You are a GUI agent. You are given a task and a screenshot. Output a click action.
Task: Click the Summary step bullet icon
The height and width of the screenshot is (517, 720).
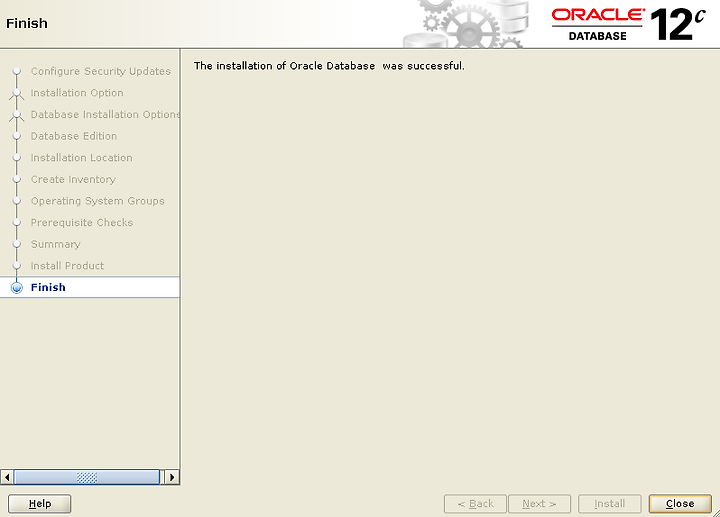coord(17,244)
